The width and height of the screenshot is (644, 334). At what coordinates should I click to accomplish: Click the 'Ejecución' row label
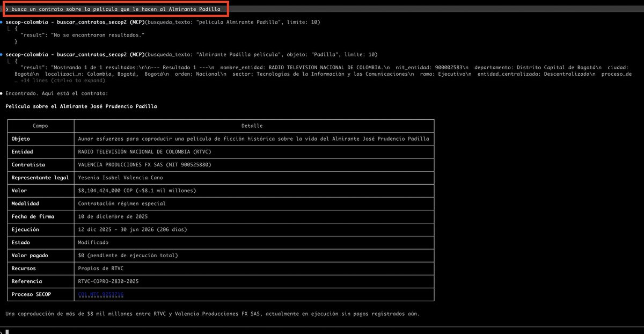[26, 230]
